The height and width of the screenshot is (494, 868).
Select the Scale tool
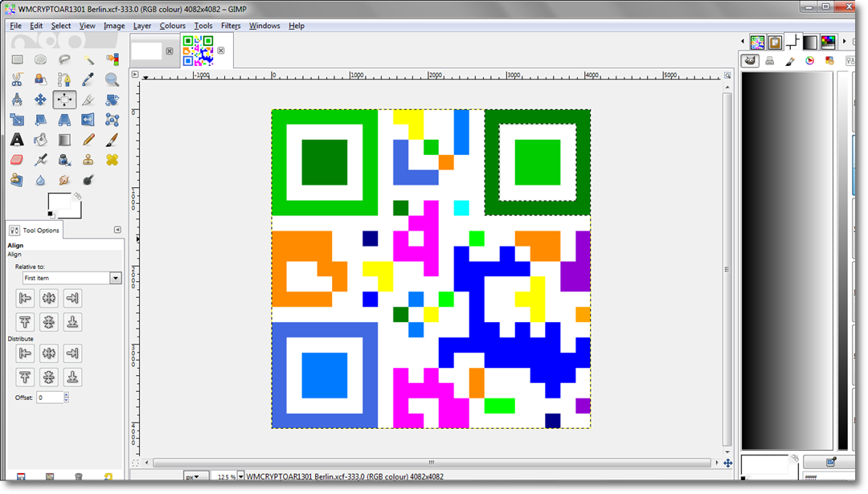click(17, 120)
